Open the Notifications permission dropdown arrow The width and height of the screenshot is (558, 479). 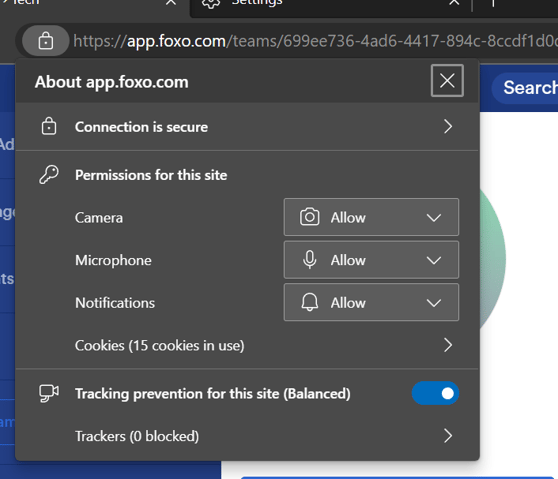tap(434, 303)
